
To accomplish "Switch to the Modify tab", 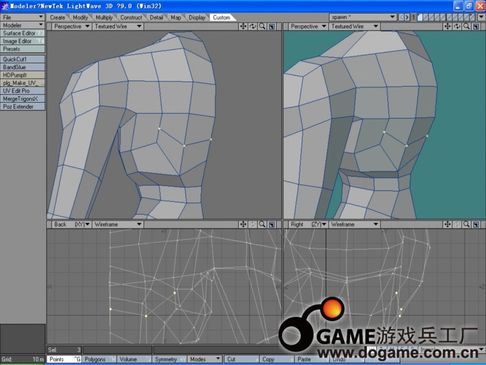I will point(80,17).
